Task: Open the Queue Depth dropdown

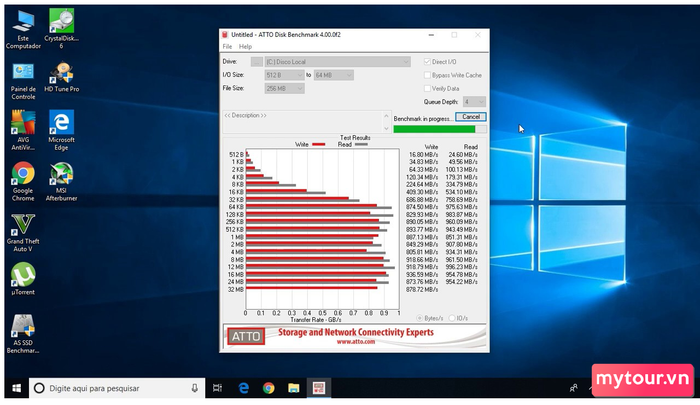Action: point(474,102)
